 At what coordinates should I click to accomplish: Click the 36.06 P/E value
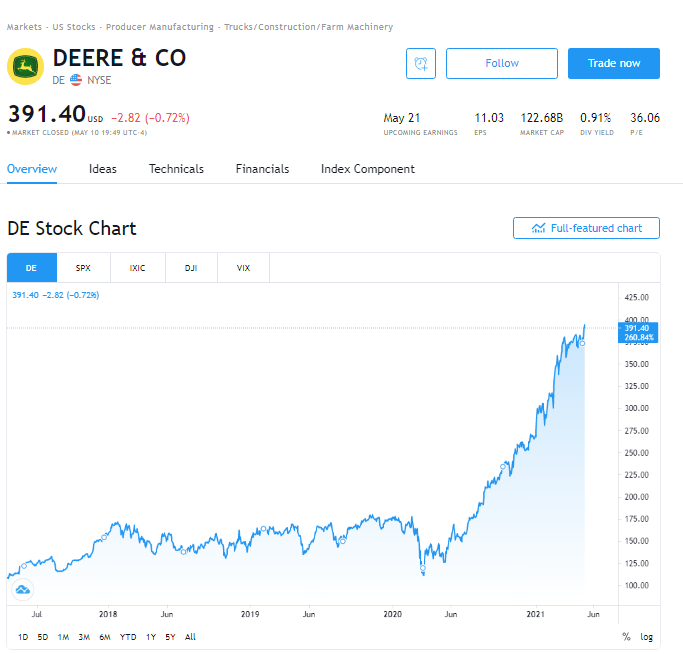tap(645, 118)
